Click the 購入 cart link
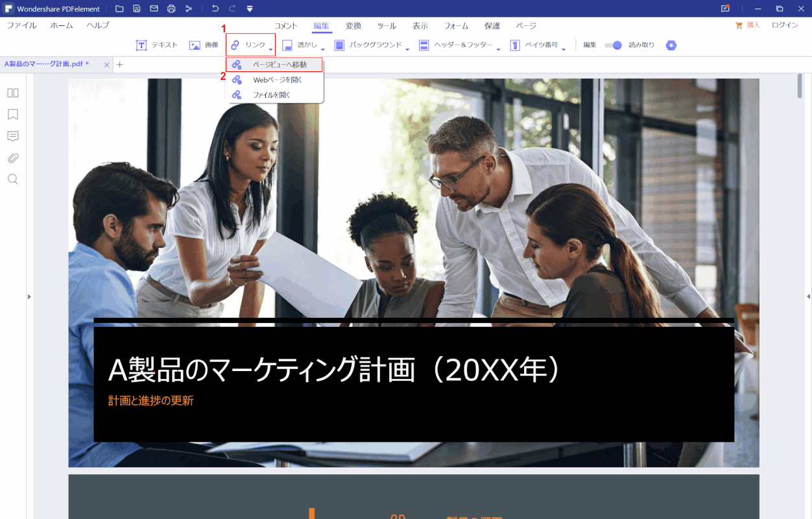The height and width of the screenshot is (519, 812). coord(747,25)
